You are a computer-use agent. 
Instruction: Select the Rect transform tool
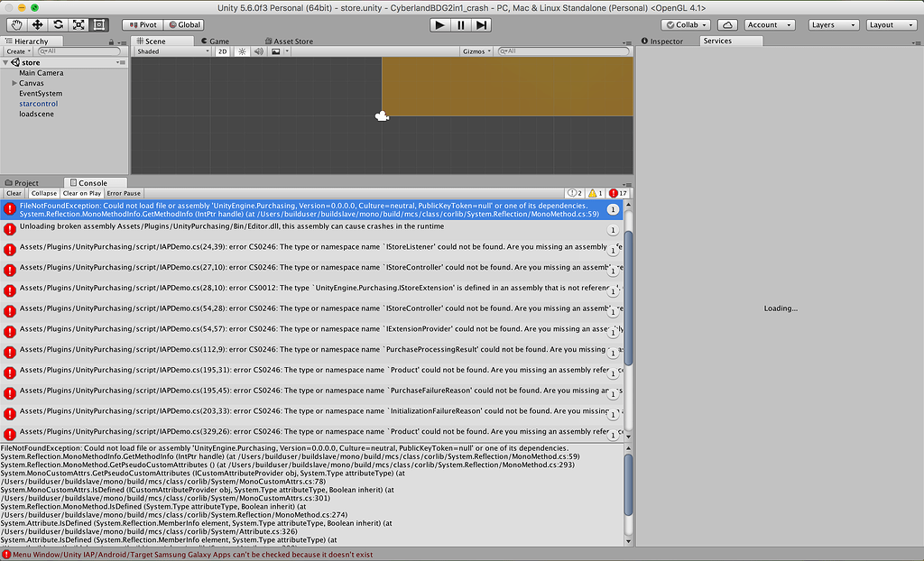[98, 24]
